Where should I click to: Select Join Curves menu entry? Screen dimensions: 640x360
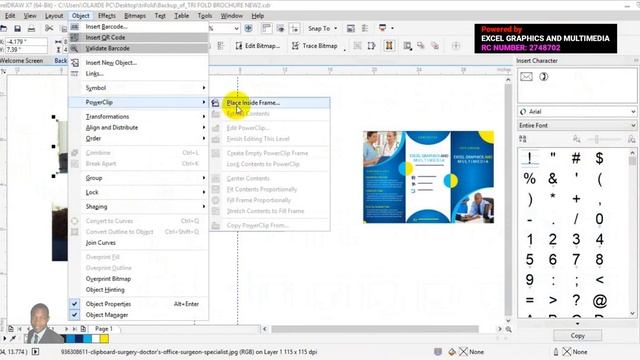click(138, 243)
